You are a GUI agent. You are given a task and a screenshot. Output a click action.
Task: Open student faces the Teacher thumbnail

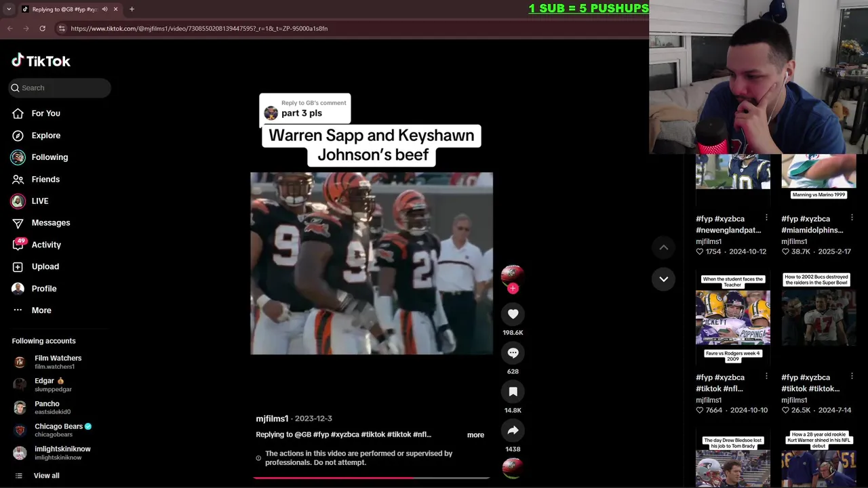pos(733,318)
